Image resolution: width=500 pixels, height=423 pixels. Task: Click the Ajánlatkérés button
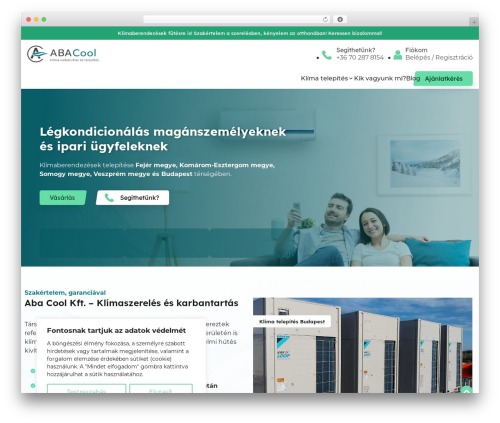443,79
